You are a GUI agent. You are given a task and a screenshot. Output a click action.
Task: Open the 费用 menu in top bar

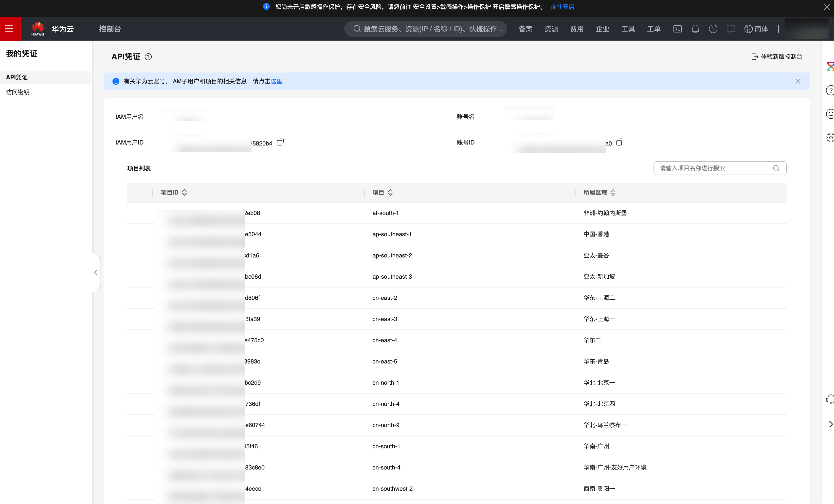[577, 29]
